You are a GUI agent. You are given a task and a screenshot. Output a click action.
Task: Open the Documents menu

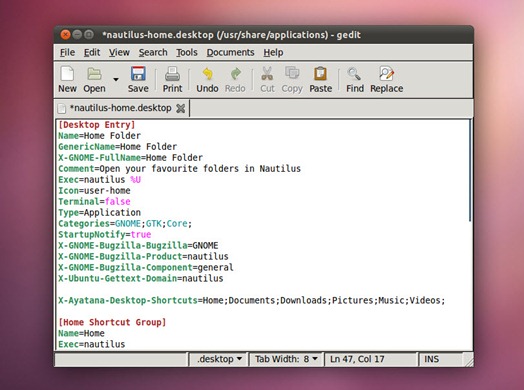tap(230, 52)
